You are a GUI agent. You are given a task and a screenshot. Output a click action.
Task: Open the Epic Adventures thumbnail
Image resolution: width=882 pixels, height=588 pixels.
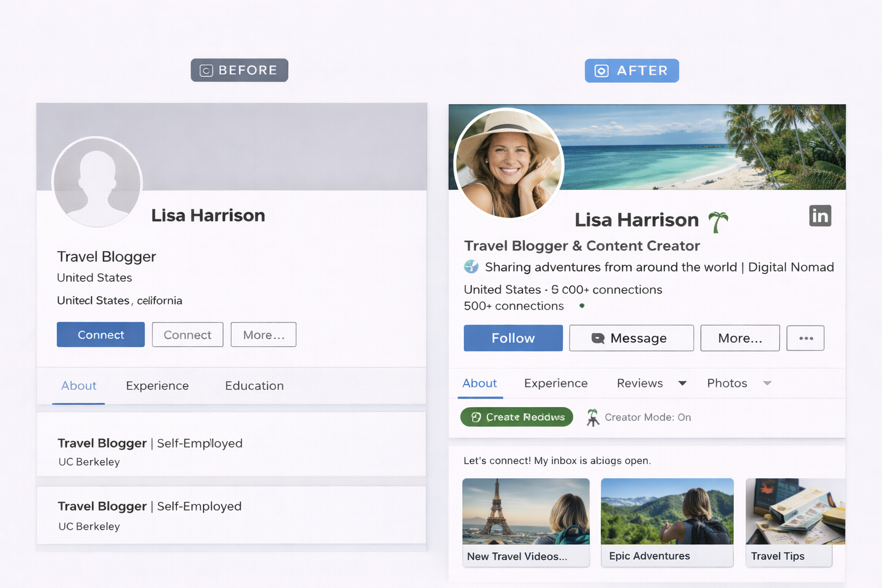click(x=667, y=523)
